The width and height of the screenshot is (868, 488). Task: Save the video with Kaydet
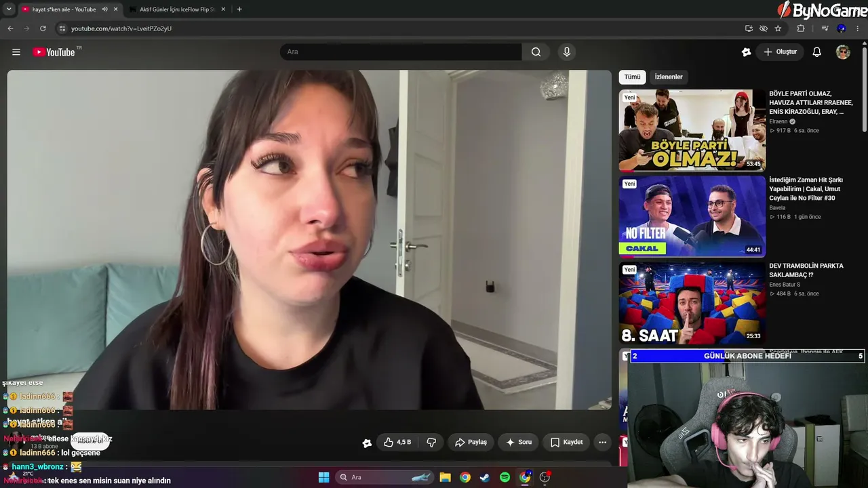pos(567,442)
